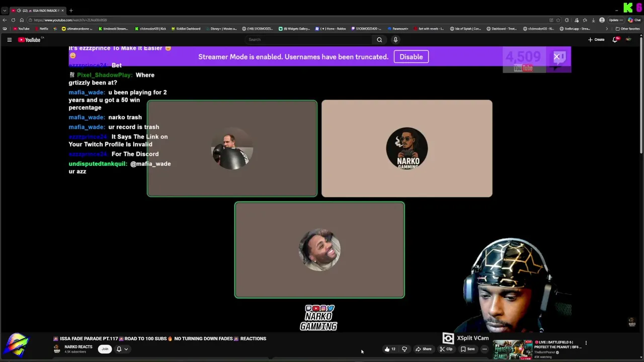Open a new browser tab
The width and height of the screenshot is (644, 362).
[71, 11]
